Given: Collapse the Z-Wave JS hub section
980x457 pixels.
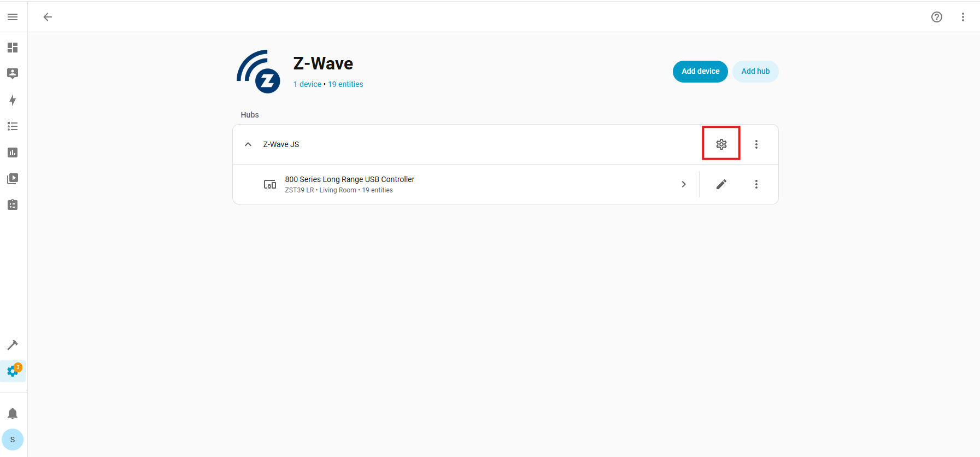Looking at the screenshot, I should coord(248,144).
